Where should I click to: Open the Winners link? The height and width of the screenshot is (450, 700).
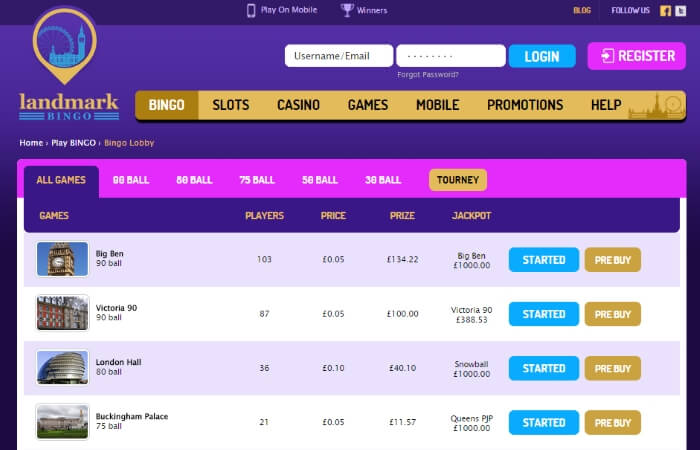tap(372, 10)
